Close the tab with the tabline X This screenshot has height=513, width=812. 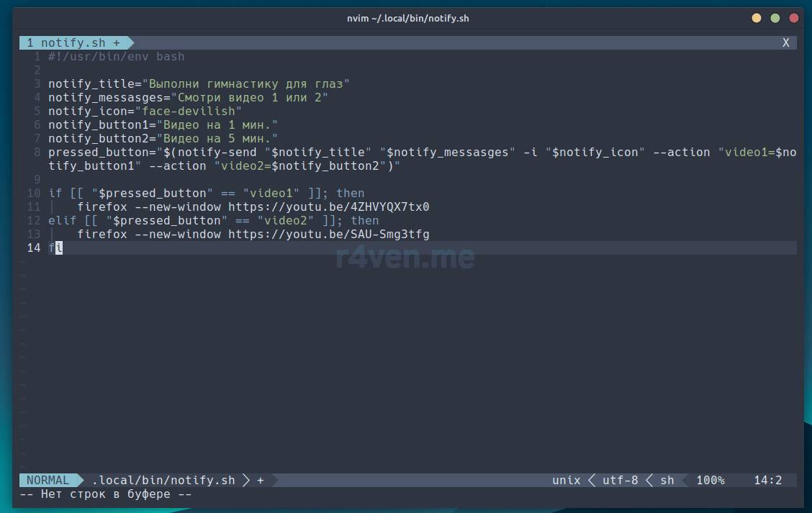click(785, 43)
